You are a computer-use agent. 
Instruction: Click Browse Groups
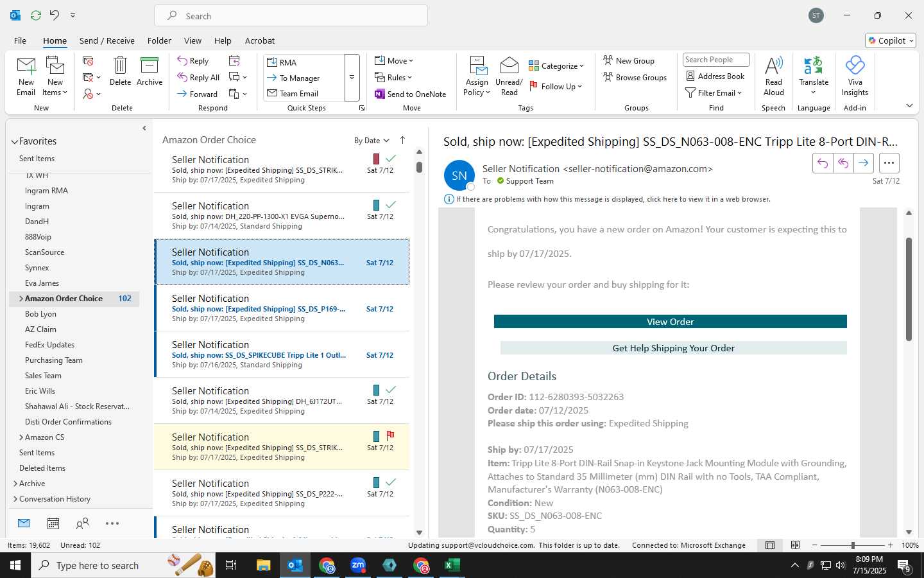635,77
